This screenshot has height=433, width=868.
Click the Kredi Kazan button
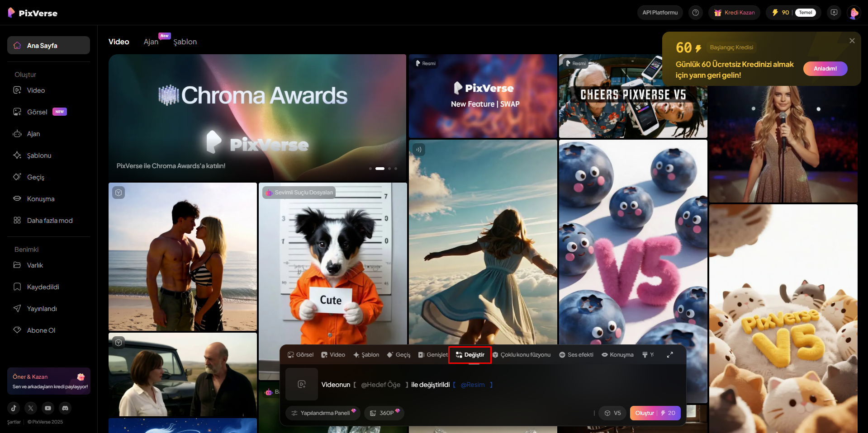pyautogui.click(x=735, y=13)
